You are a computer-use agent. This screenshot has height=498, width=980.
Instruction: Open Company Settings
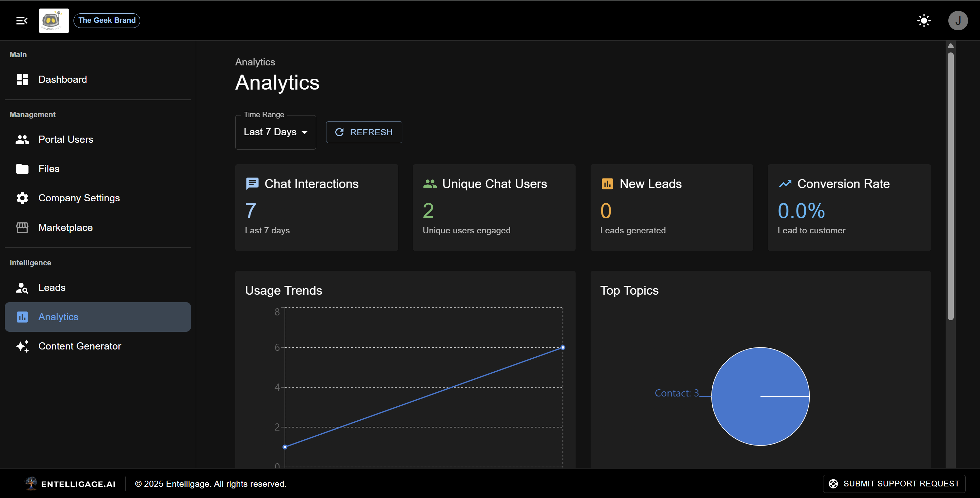(x=98, y=198)
